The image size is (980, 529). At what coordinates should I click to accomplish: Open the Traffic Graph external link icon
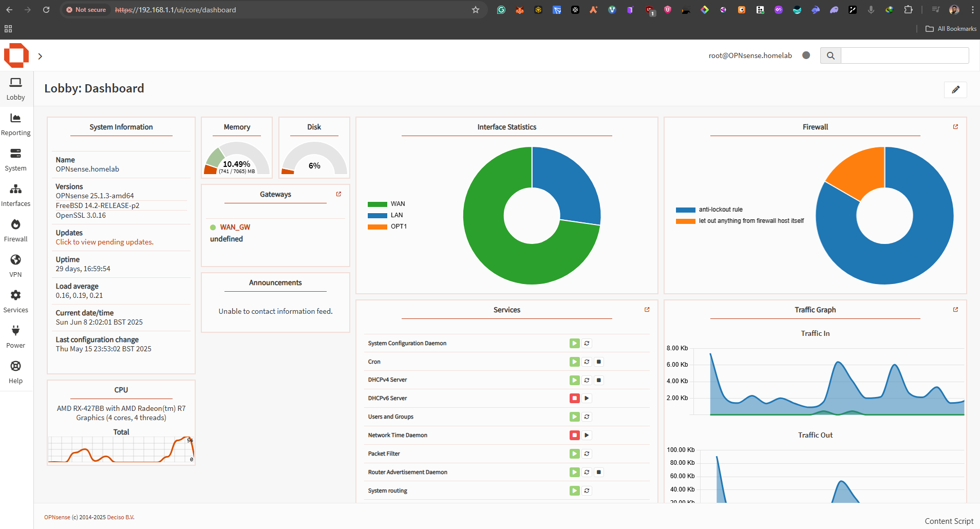point(955,309)
